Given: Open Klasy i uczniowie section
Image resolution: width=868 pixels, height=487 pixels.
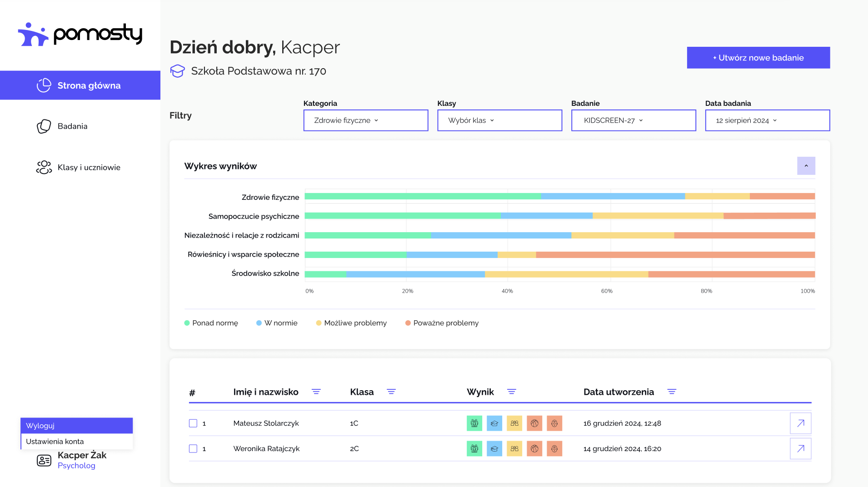Looking at the screenshot, I should pos(89,168).
